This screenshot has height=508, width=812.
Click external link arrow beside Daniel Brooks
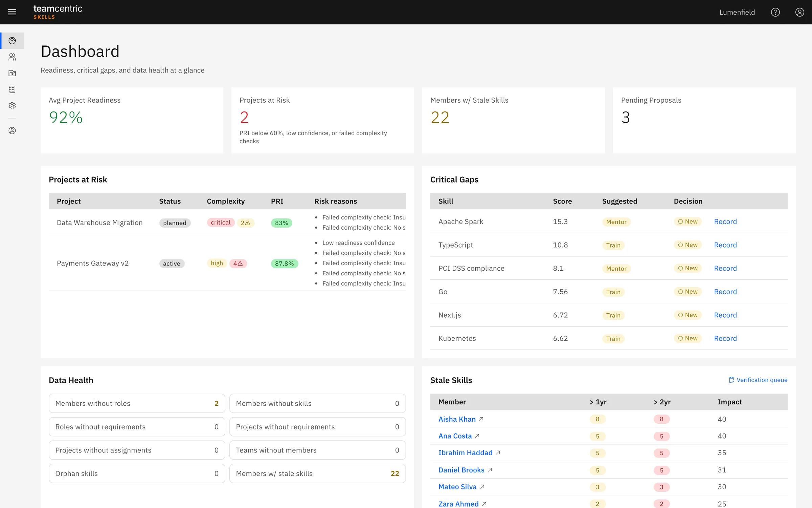(490, 470)
